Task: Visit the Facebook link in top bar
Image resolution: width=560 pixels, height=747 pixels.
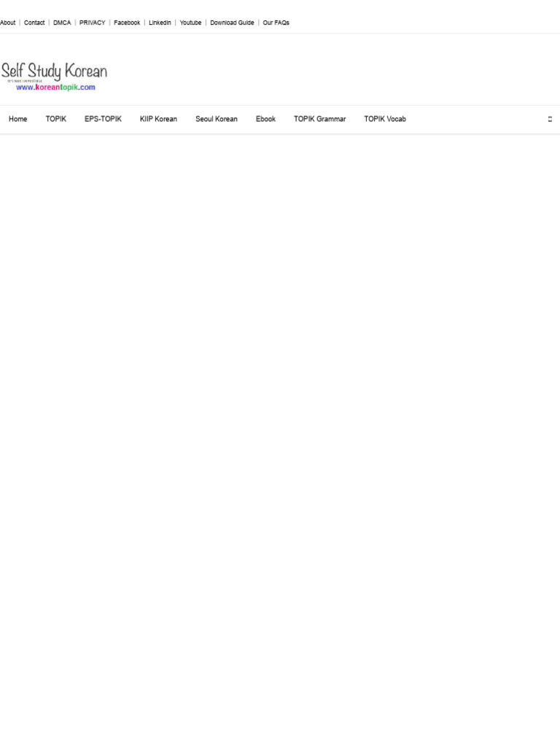Action: coord(127,23)
